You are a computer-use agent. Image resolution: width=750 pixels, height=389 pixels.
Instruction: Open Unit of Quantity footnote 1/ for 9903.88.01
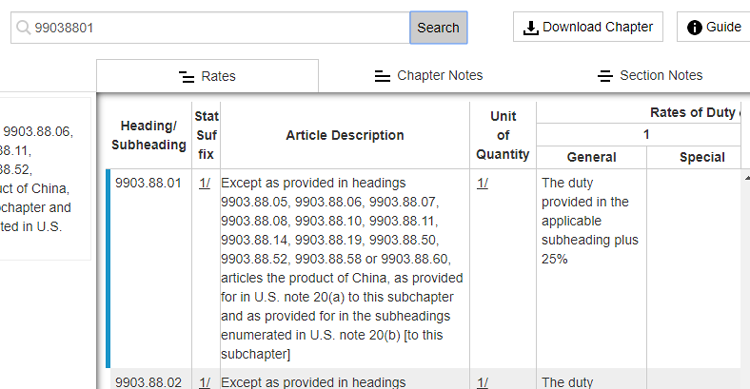click(x=482, y=183)
